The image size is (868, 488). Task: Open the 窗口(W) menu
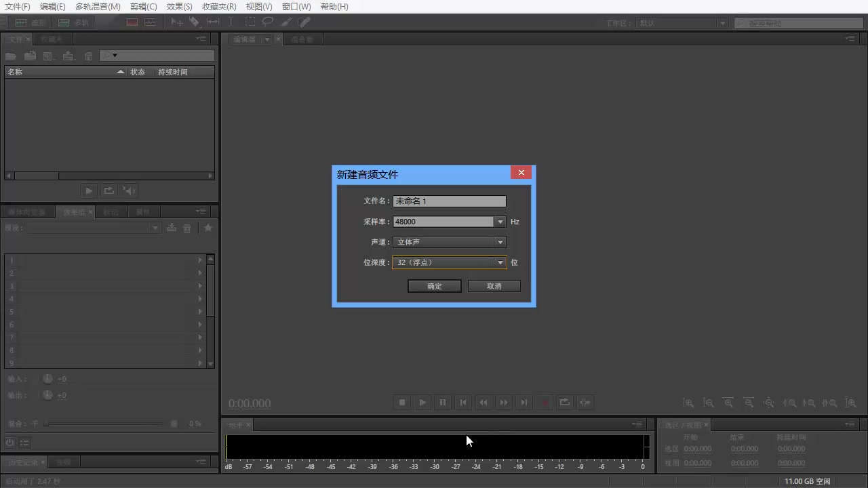click(x=296, y=7)
